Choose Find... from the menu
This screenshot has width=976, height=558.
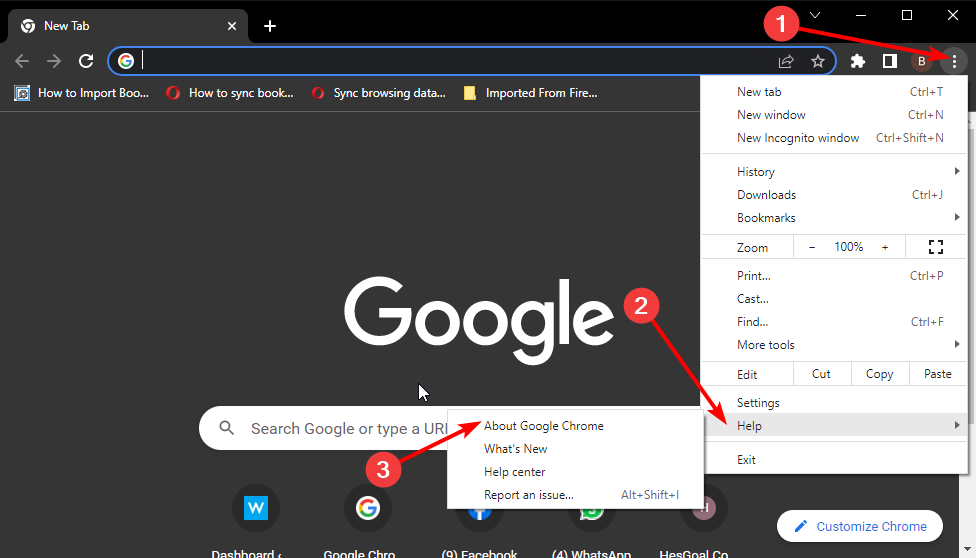(x=834, y=321)
